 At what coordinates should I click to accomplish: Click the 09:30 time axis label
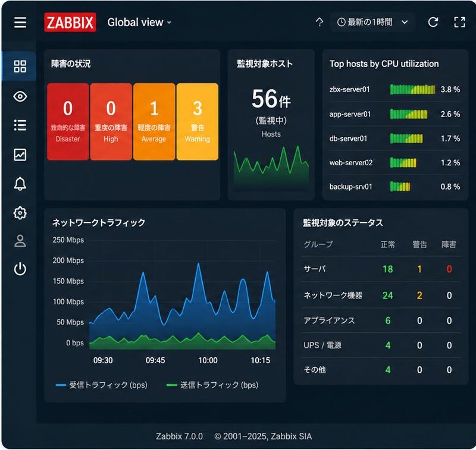pyautogui.click(x=103, y=361)
